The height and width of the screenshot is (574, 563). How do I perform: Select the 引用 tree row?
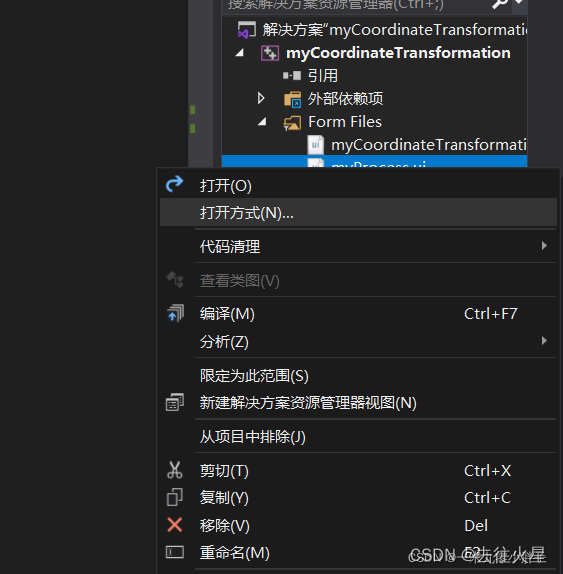coord(374,76)
